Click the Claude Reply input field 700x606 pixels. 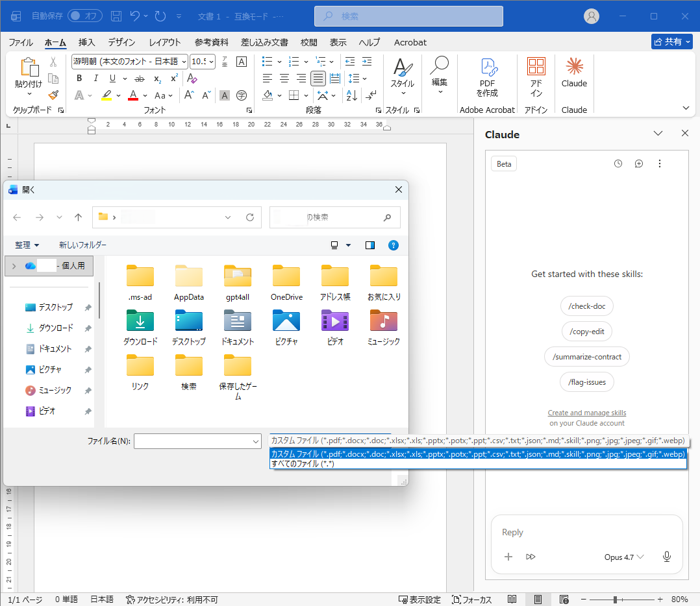586,533
